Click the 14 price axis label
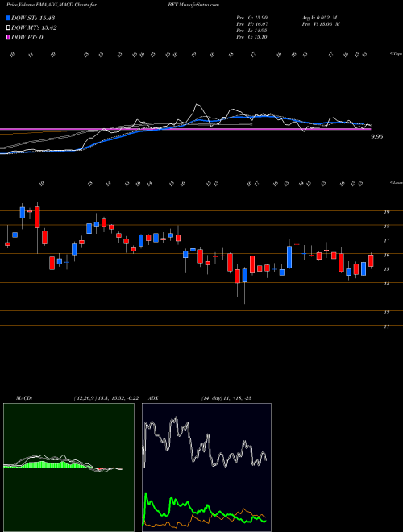 pos(386,284)
